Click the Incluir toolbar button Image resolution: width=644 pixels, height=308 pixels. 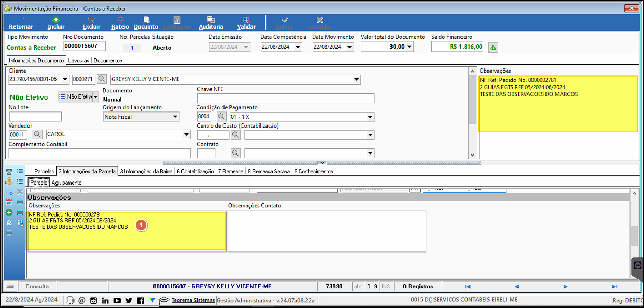click(x=56, y=23)
